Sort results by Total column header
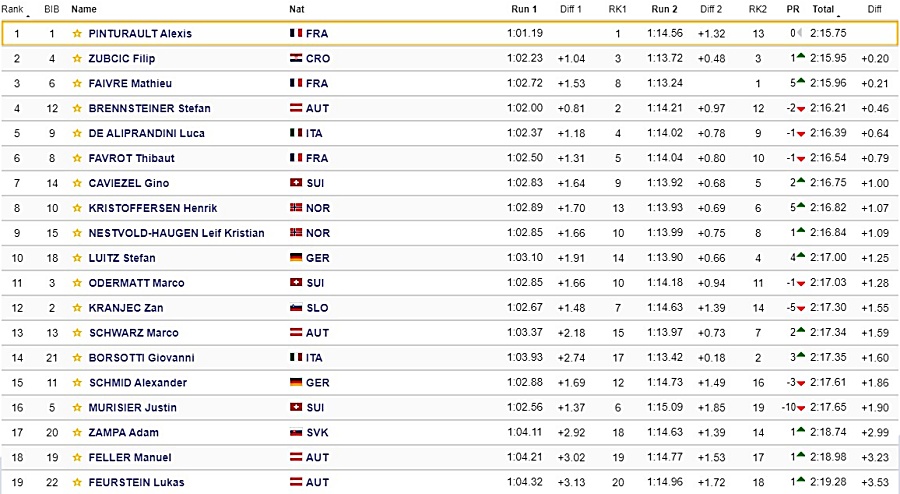The height and width of the screenshot is (494, 900). [823, 9]
